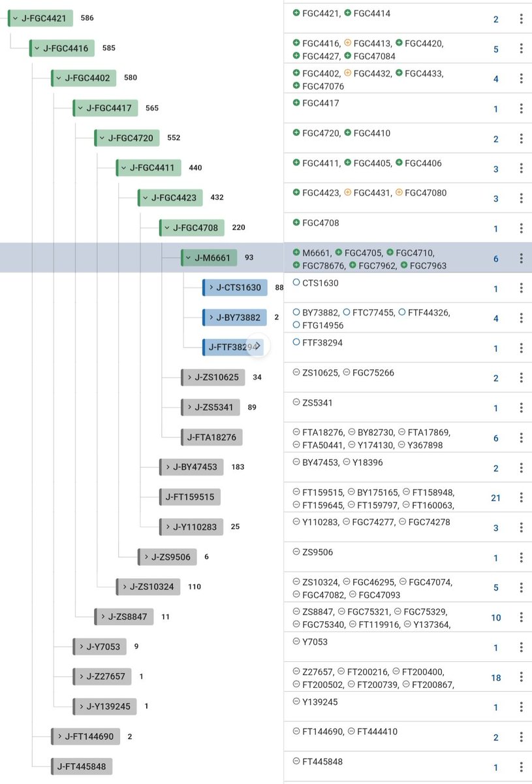Open the options menu for the BY47453 row

(521, 468)
